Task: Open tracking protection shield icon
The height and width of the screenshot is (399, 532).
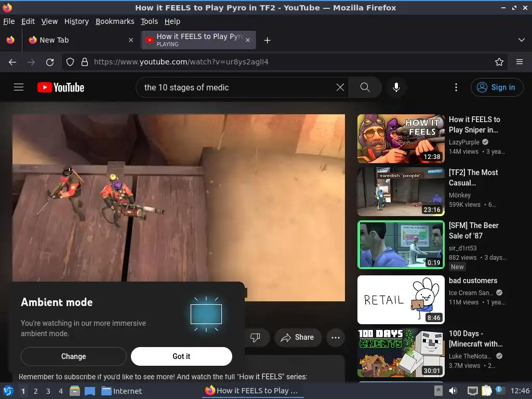Action: coord(70,62)
